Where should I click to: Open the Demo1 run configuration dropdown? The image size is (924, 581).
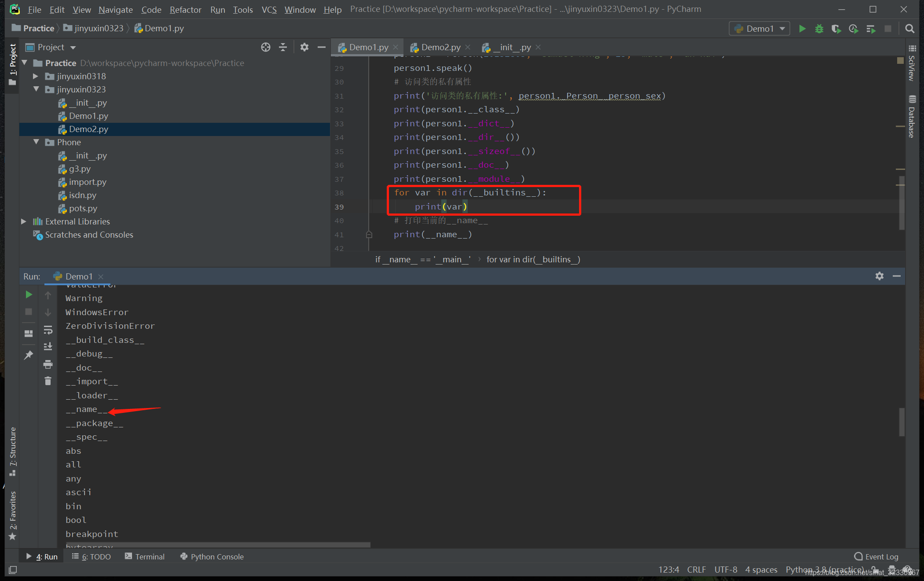[x=759, y=29]
